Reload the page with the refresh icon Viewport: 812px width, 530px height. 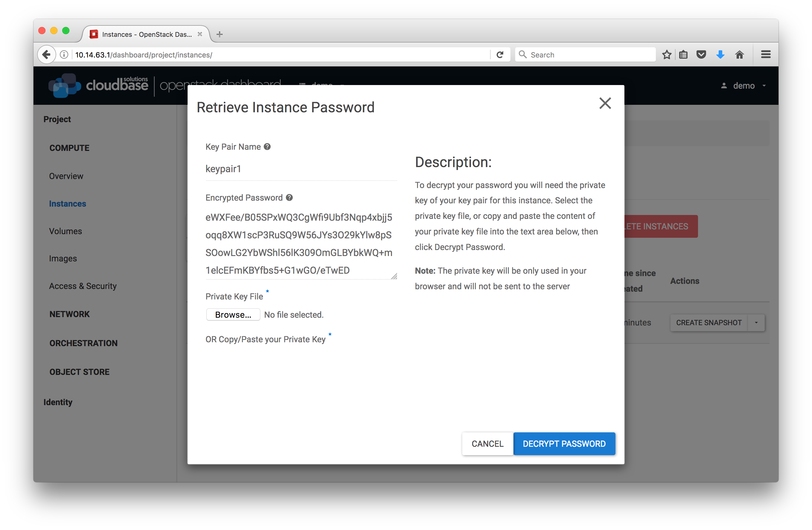[x=500, y=55]
